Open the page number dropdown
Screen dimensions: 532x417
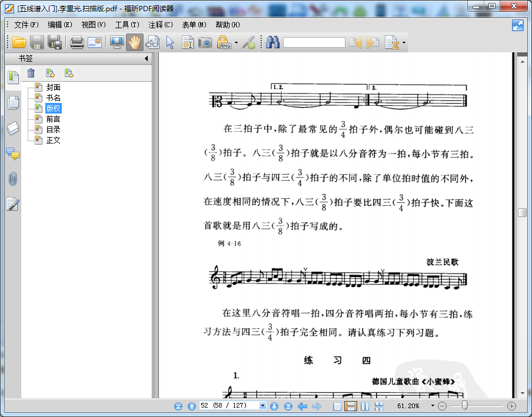[262, 406]
